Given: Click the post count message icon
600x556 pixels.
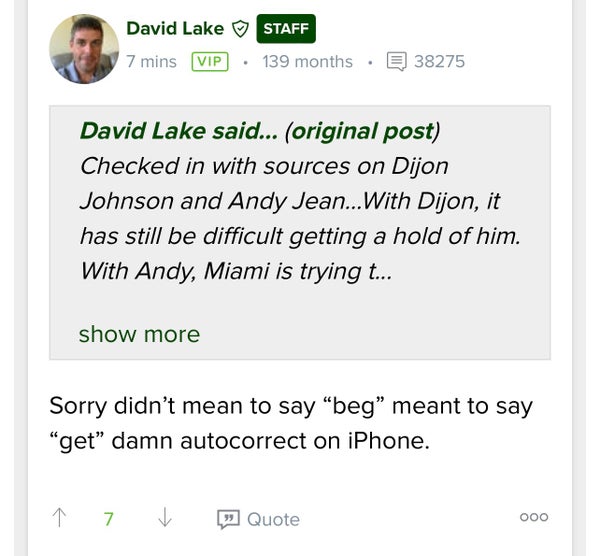Looking at the screenshot, I should point(396,62).
